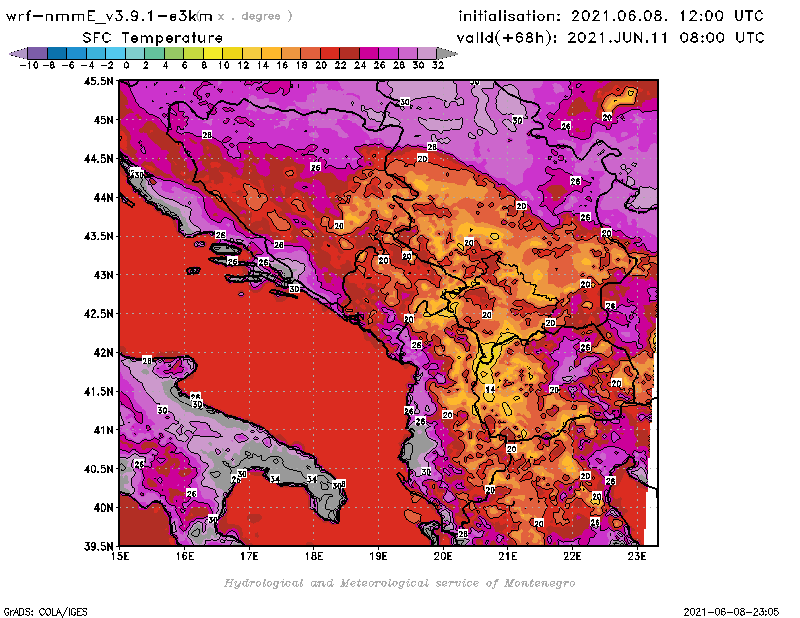Click the '39.5N' latitude axis label
Viewport: 800px width, 618px height.
[x=98, y=546]
